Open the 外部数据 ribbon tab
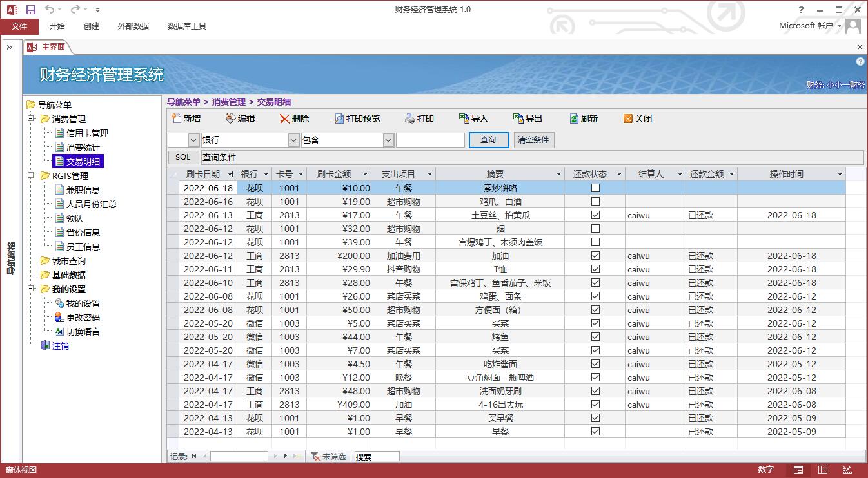This screenshot has width=868, height=478. (133, 26)
